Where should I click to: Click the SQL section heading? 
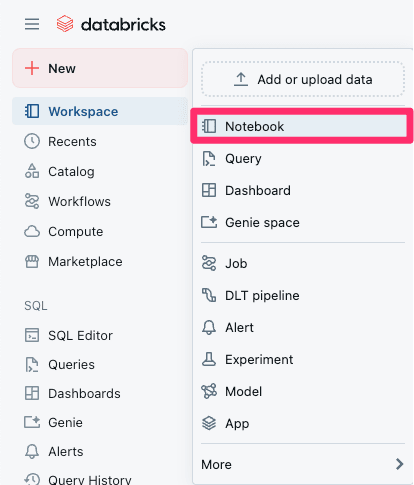[36, 305]
